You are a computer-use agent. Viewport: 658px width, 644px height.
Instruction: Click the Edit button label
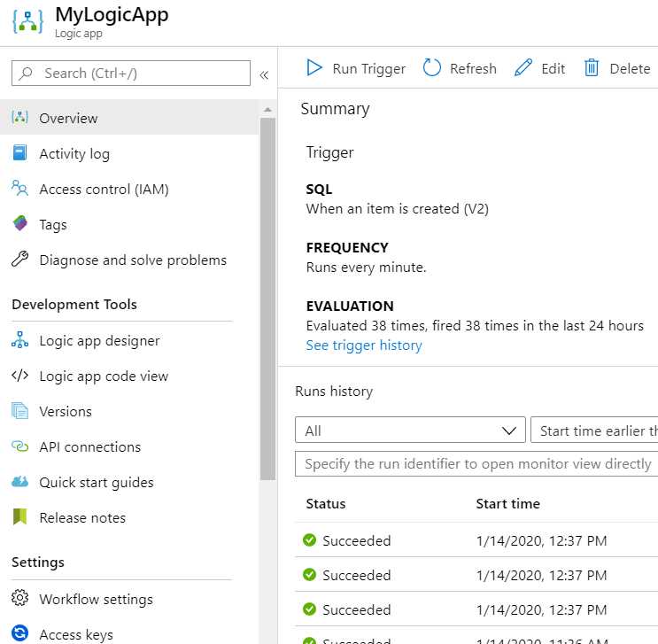click(553, 68)
